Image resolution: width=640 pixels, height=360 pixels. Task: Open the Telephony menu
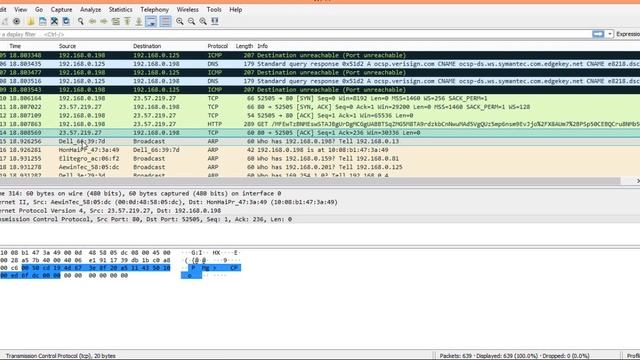point(154,9)
